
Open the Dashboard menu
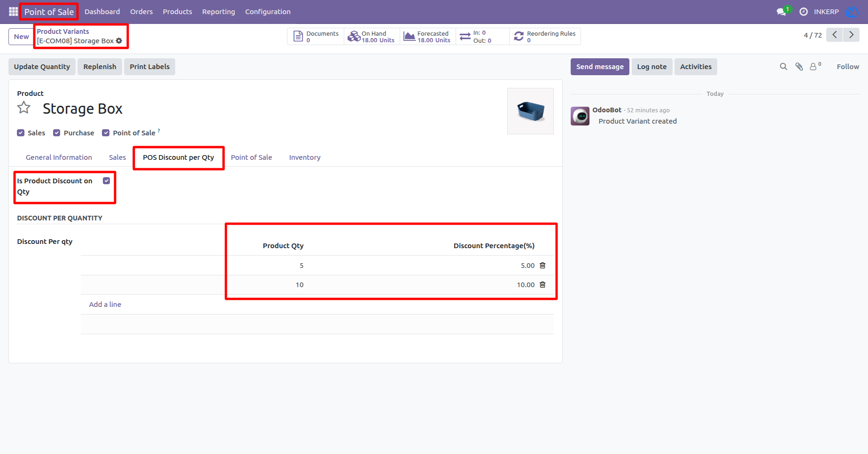tap(102, 12)
